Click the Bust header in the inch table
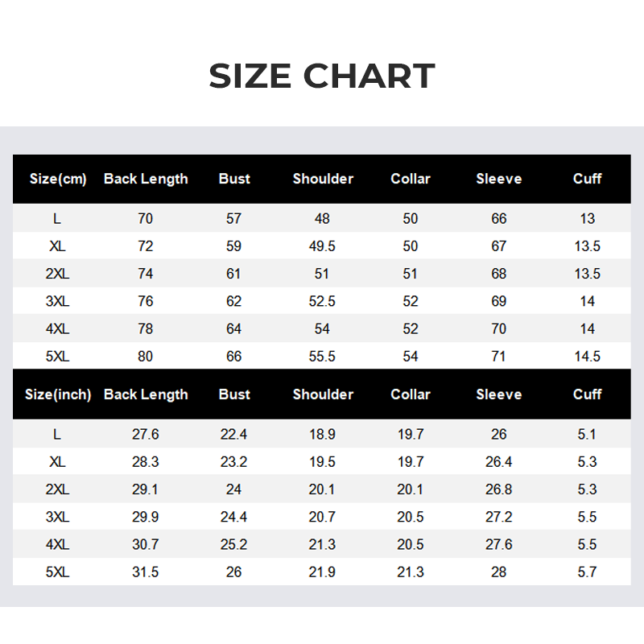 [x=234, y=394]
